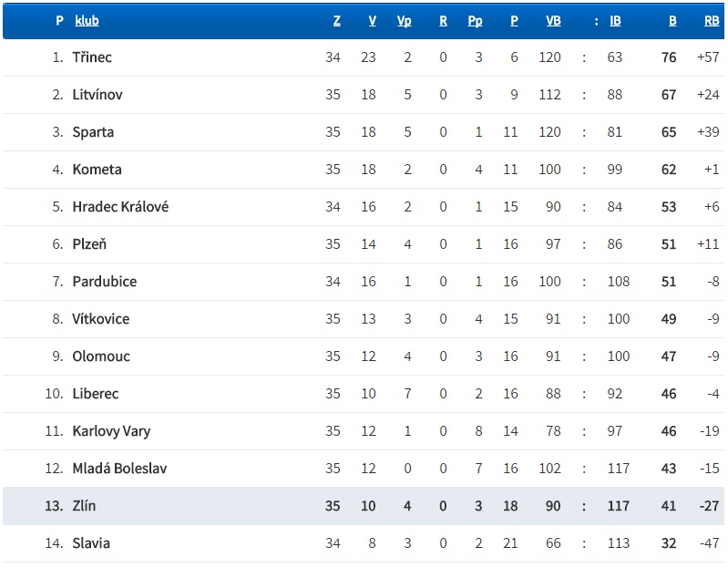This screenshot has height=568, width=728.
Task: Sort table by klub column header
Action: tap(87, 20)
